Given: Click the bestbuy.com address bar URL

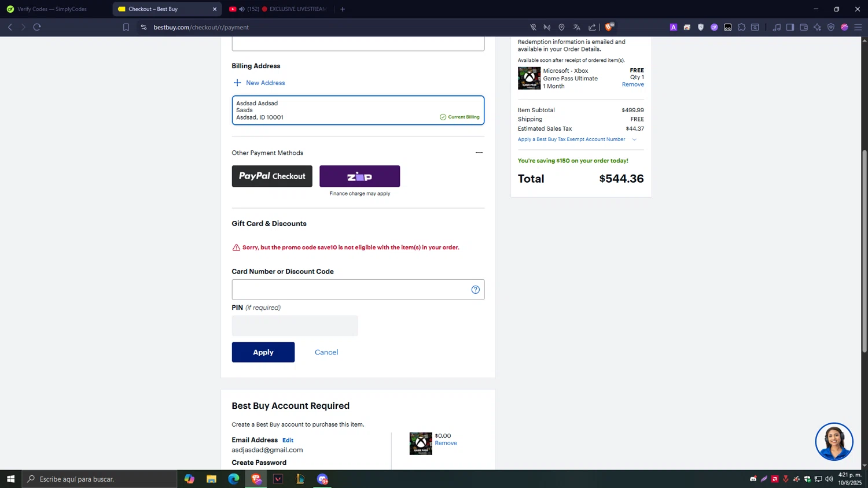Looking at the screenshot, I should [201, 27].
